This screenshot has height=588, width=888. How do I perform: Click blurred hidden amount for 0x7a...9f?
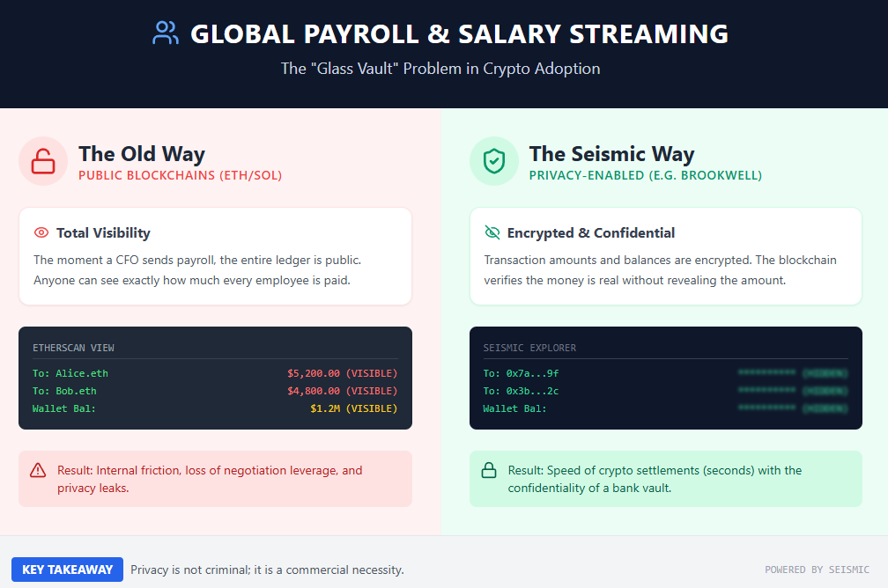coord(793,373)
